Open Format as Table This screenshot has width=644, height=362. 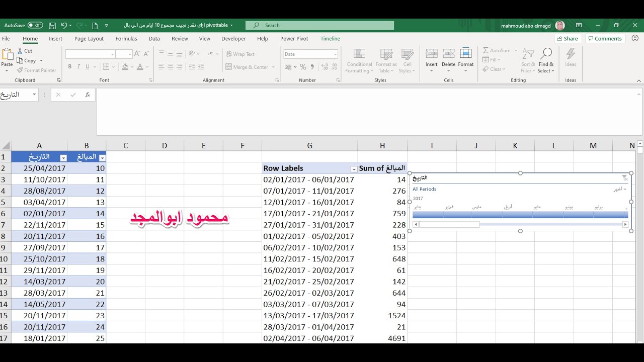click(386, 60)
